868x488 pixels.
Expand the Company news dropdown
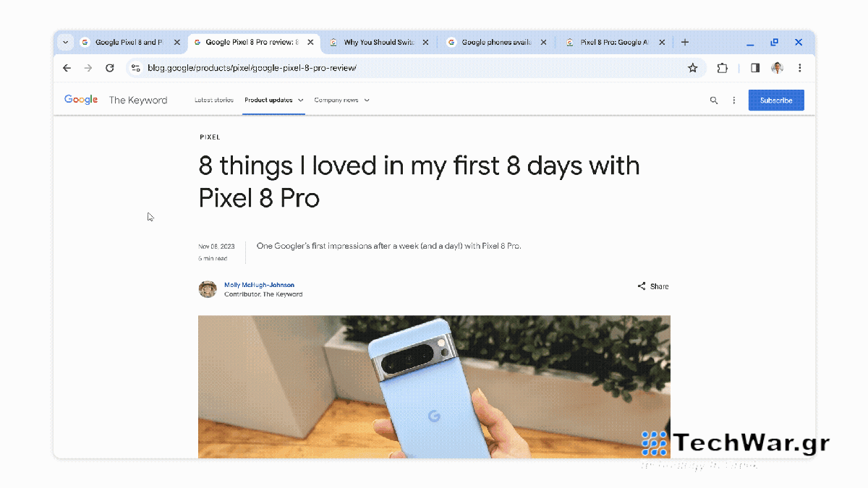(342, 100)
